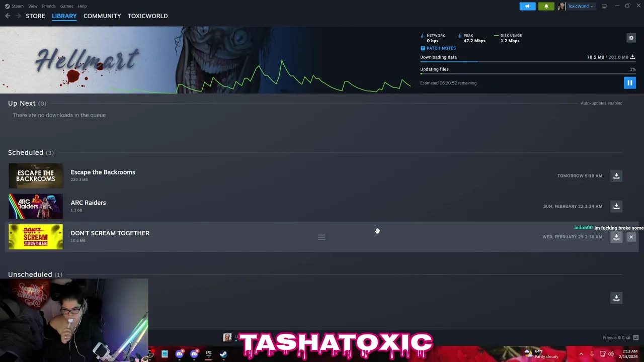The width and height of the screenshot is (644, 362).
Task: Download Escape the Backrooms now
Action: 616,176
